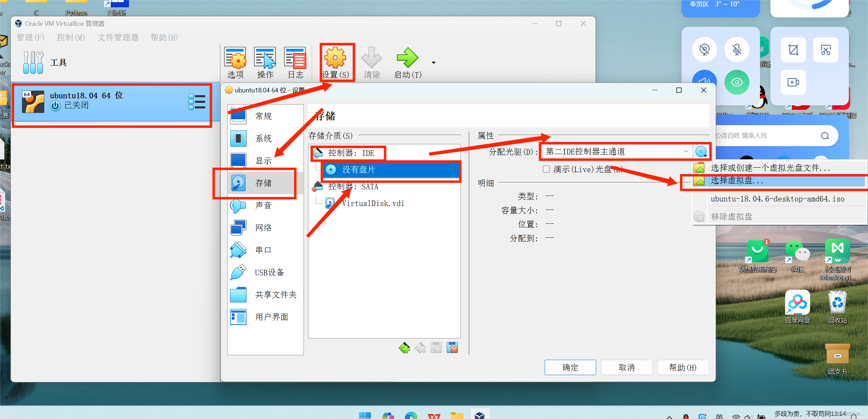
Task: Toggle the green eye visibility button
Action: tap(737, 82)
